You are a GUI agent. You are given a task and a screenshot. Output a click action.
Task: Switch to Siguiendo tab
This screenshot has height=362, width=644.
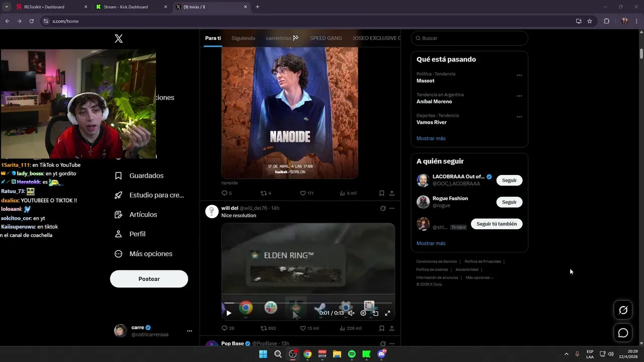(x=244, y=38)
